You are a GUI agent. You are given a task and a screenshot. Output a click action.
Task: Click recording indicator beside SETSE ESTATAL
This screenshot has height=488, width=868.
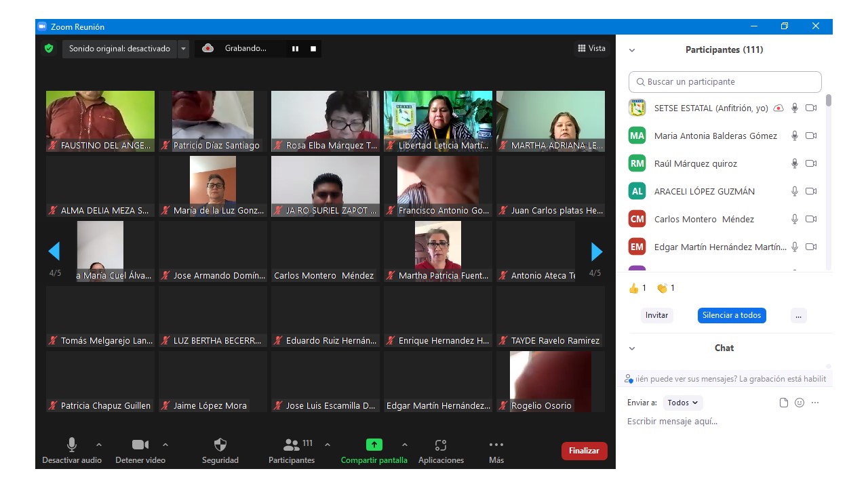778,108
